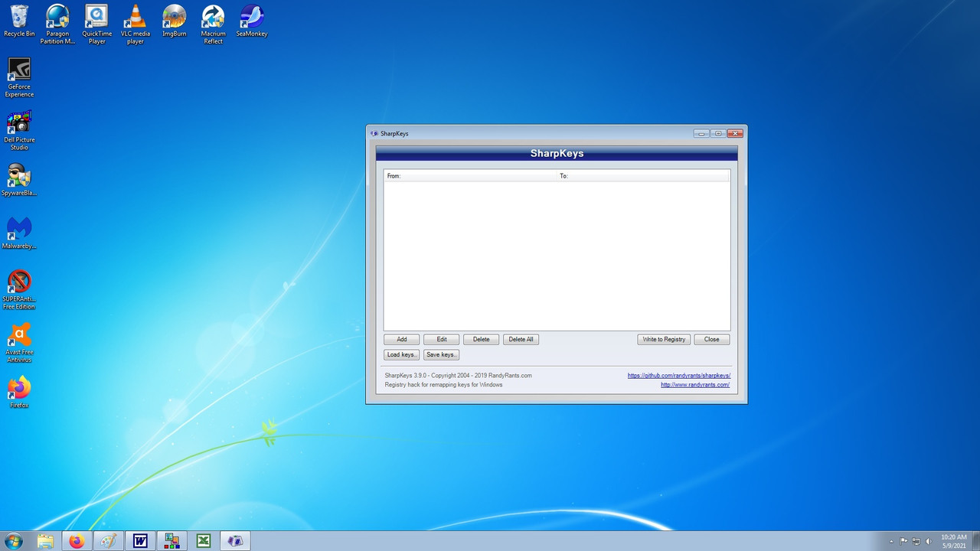The height and width of the screenshot is (551, 980).
Task: Open the volume control in the system tray
Action: point(929,542)
